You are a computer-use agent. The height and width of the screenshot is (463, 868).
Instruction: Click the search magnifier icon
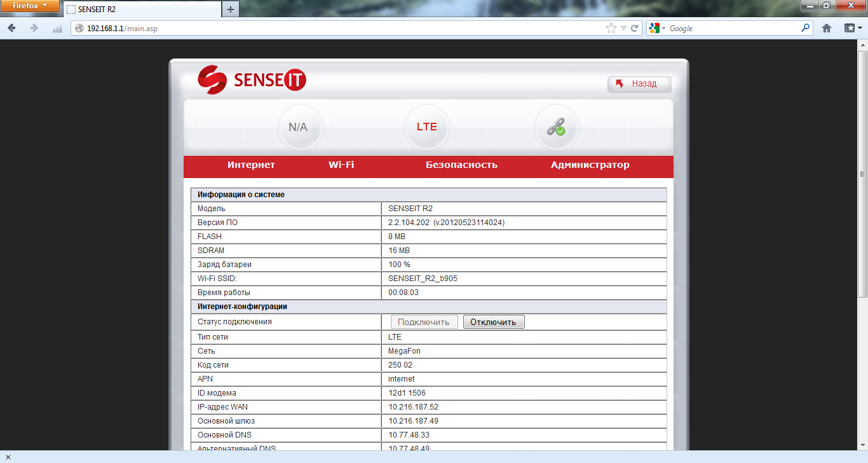pos(806,28)
